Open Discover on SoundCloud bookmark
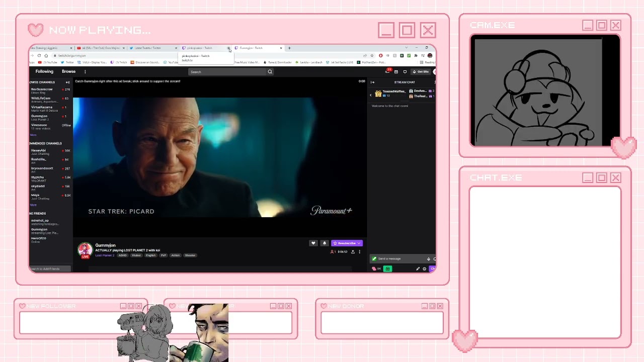This screenshot has width=644, height=362. click(145, 62)
